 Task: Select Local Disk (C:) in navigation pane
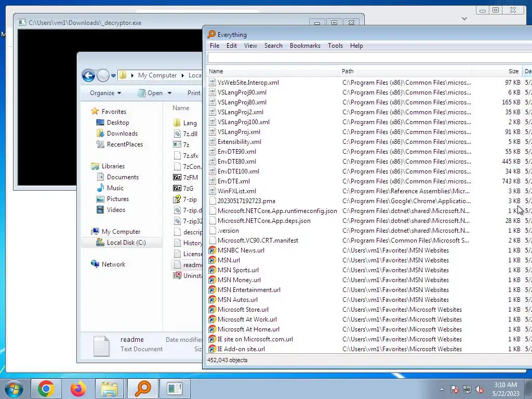point(126,243)
